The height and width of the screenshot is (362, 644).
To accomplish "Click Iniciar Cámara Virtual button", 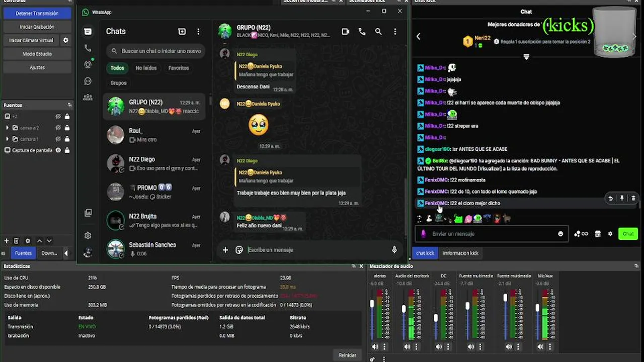I will point(31,40).
